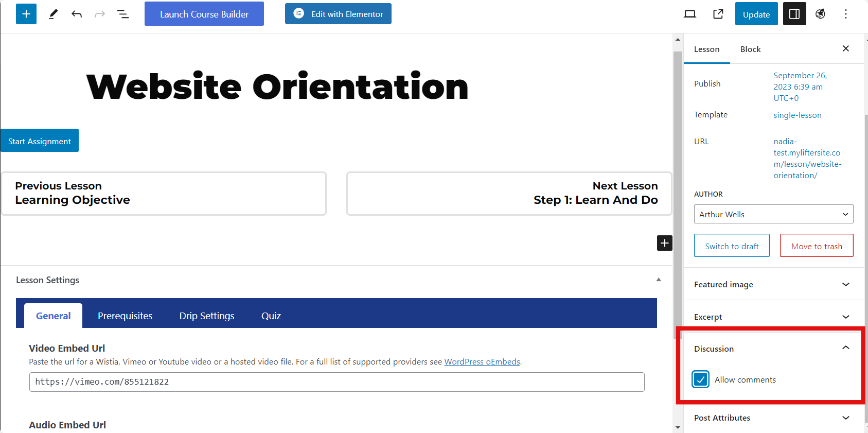The image size is (868, 433).
Task: Open the single-lesson template link
Action: pyautogui.click(x=798, y=115)
